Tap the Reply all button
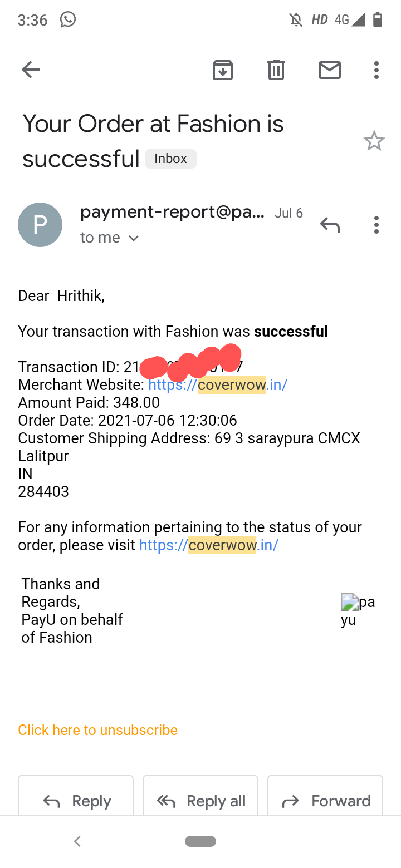 point(200,801)
